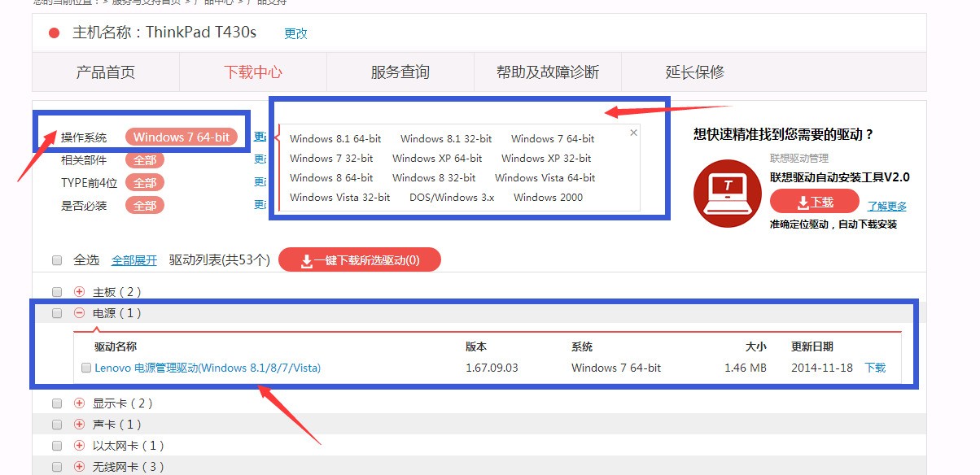Choose Windows 8.1 32-bit from the OS list

pos(446,138)
